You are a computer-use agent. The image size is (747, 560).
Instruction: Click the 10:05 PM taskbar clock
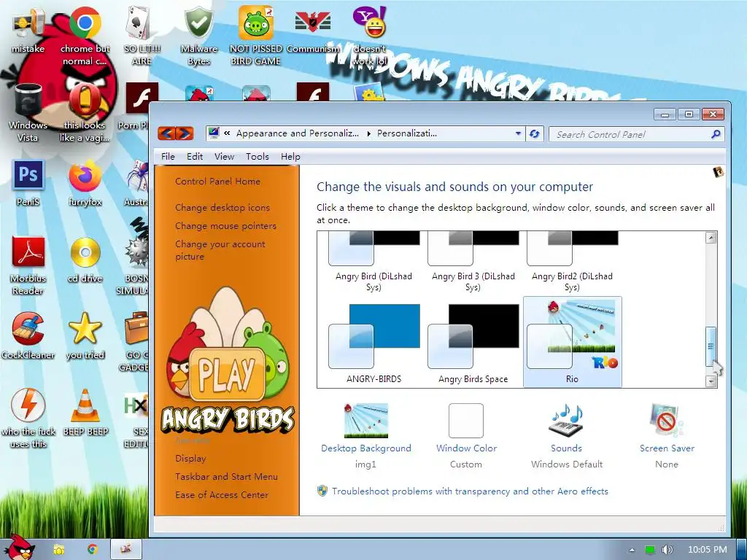707,550
